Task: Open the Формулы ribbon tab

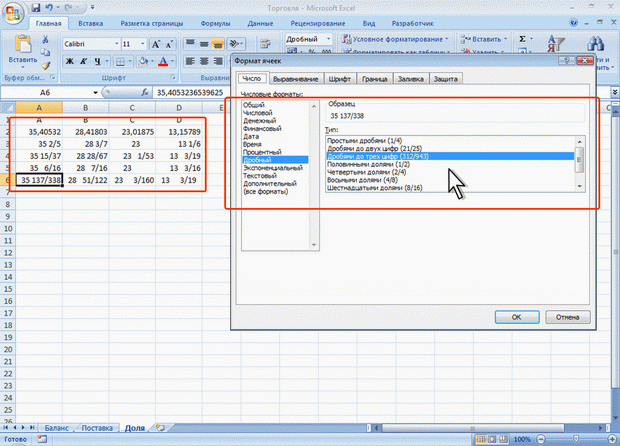Action: (x=215, y=24)
